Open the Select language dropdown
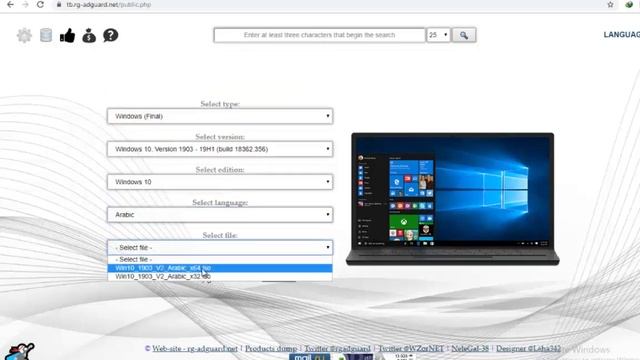The height and width of the screenshot is (360, 640). click(x=220, y=215)
